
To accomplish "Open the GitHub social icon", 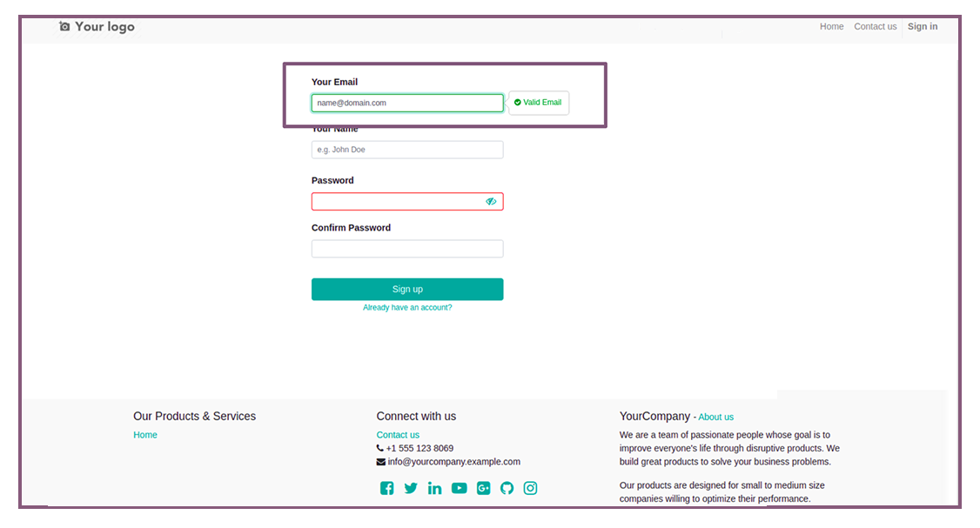I will (507, 488).
